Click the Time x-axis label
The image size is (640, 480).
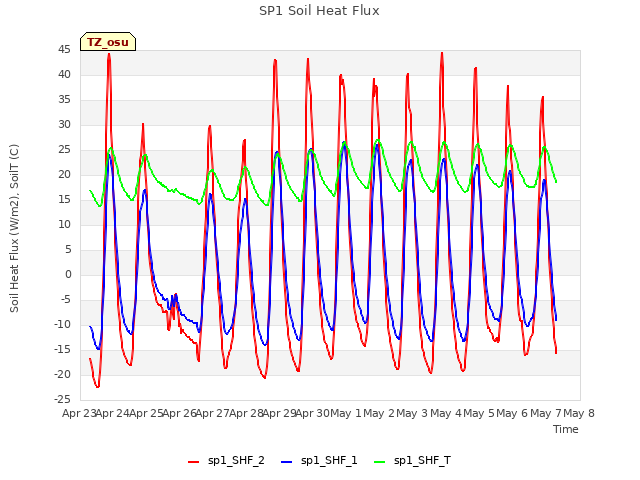tap(565, 429)
